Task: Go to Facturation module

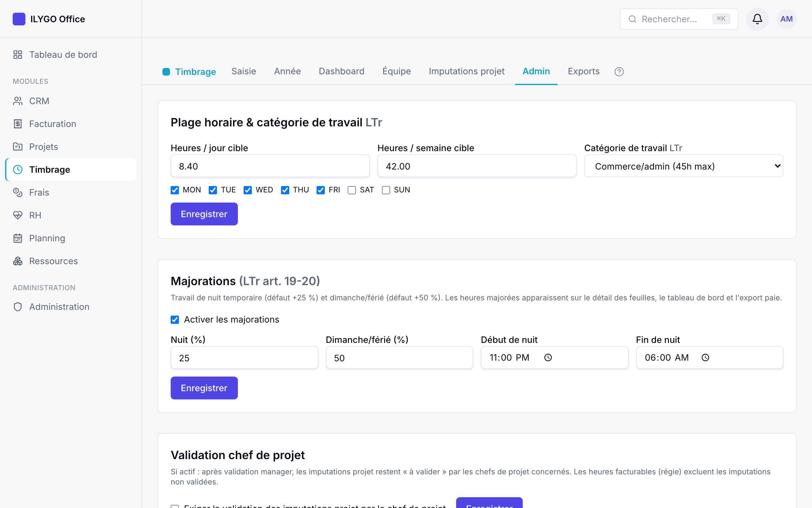Action: pyautogui.click(x=71, y=124)
